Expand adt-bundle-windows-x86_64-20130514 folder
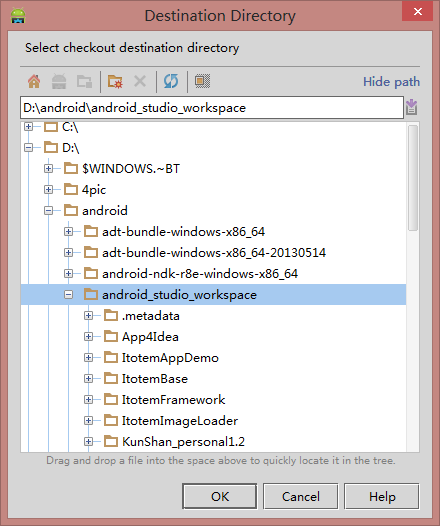The image size is (440, 526). click(x=68, y=252)
